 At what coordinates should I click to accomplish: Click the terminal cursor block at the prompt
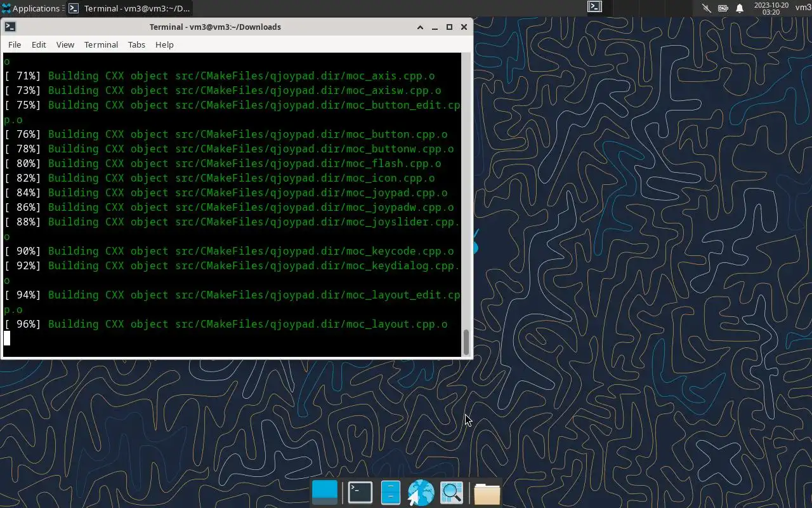(x=7, y=338)
